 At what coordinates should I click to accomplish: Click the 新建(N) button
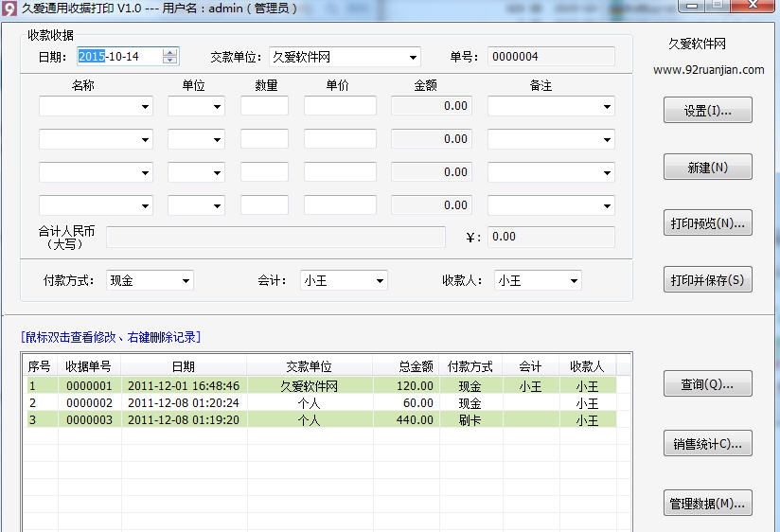707,168
